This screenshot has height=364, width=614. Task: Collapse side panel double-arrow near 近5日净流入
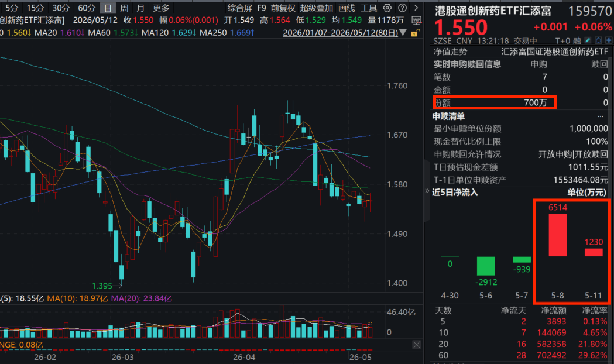tap(427, 191)
